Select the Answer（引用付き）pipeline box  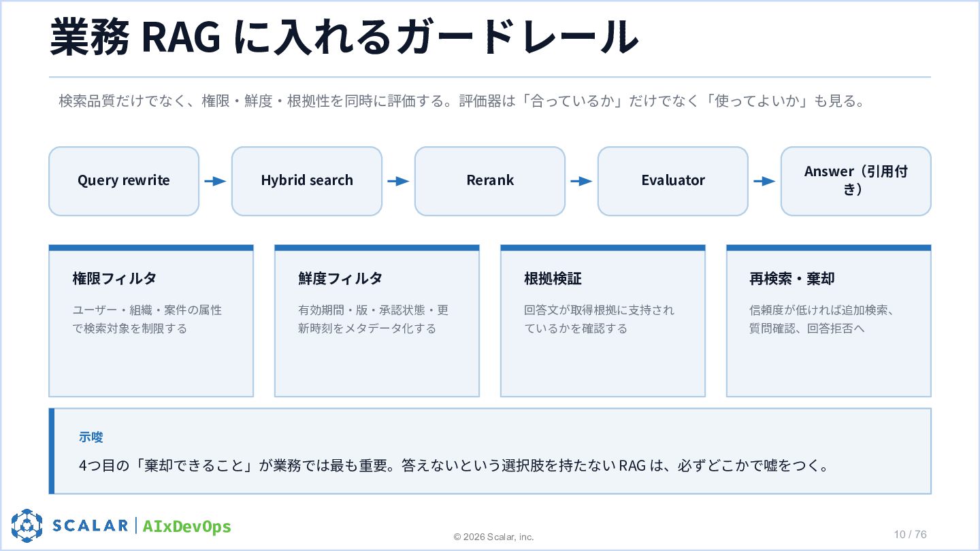click(x=856, y=181)
